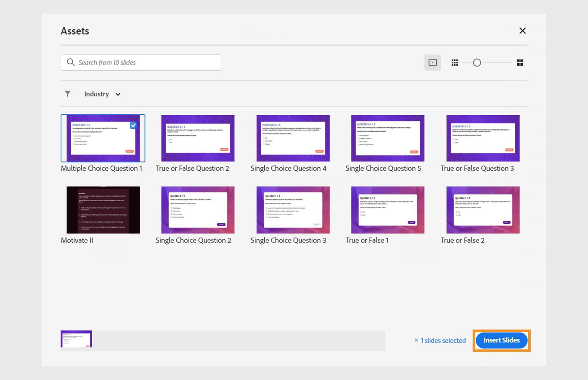
Task: Select the True or False Question 2 slide
Action: (x=197, y=138)
